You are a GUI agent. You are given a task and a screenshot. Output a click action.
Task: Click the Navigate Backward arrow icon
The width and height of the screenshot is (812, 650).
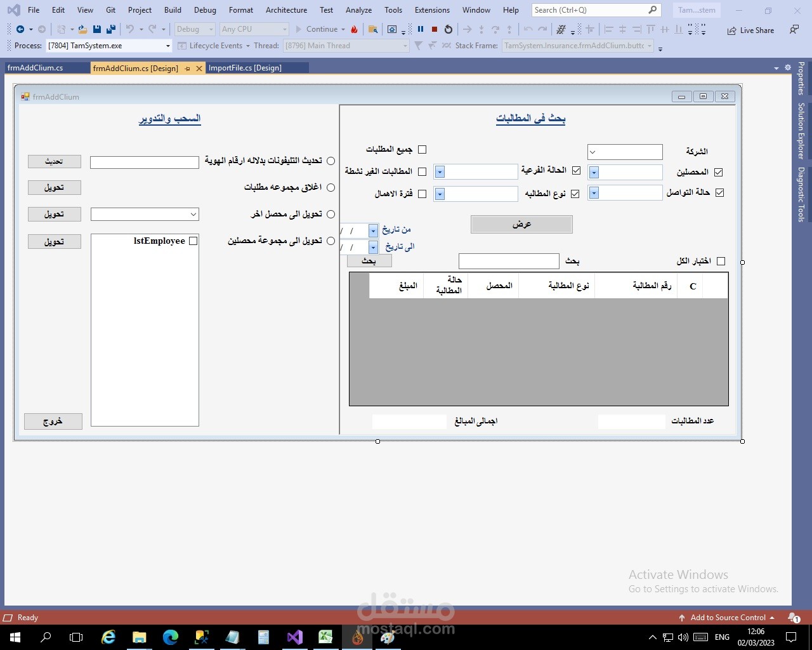point(20,29)
